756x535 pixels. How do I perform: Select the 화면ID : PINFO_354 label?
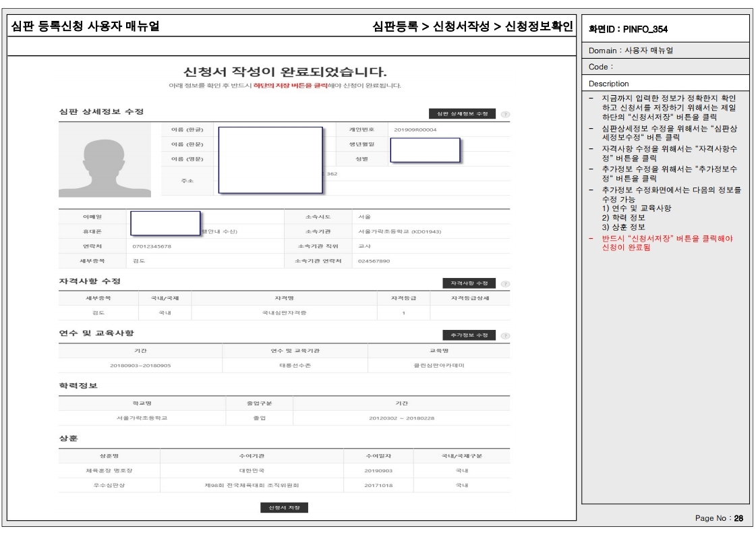click(x=628, y=29)
